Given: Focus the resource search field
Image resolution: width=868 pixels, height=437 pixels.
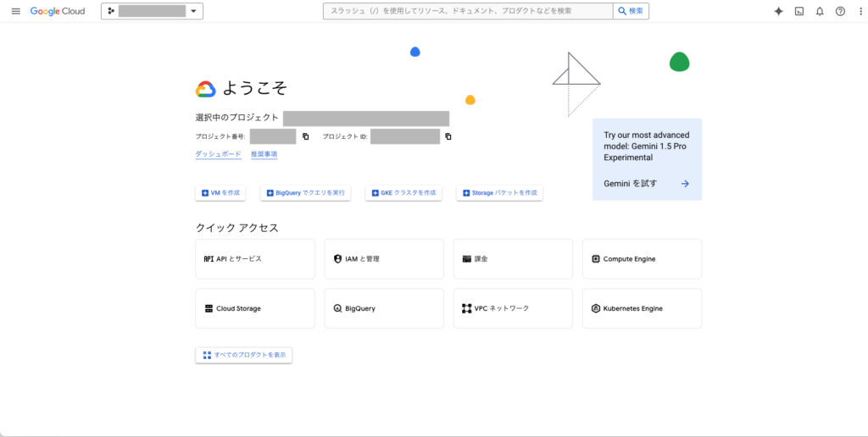Looking at the screenshot, I should pos(468,11).
